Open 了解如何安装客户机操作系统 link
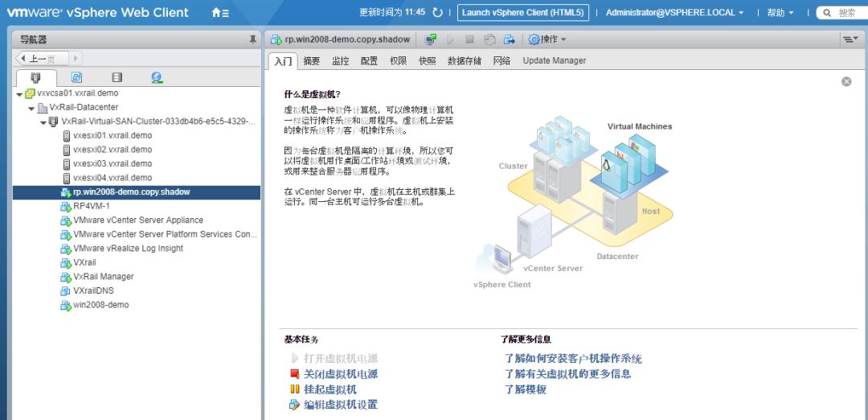The image size is (868, 420). 573,359
